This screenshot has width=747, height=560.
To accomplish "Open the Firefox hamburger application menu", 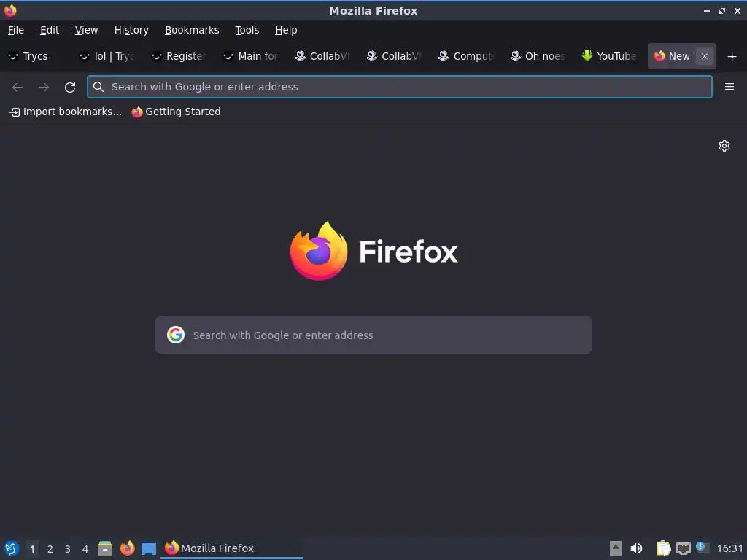I will (729, 87).
